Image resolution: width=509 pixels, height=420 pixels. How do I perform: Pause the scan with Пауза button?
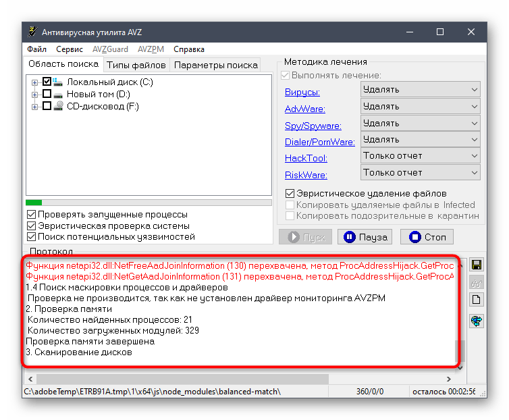(365, 237)
